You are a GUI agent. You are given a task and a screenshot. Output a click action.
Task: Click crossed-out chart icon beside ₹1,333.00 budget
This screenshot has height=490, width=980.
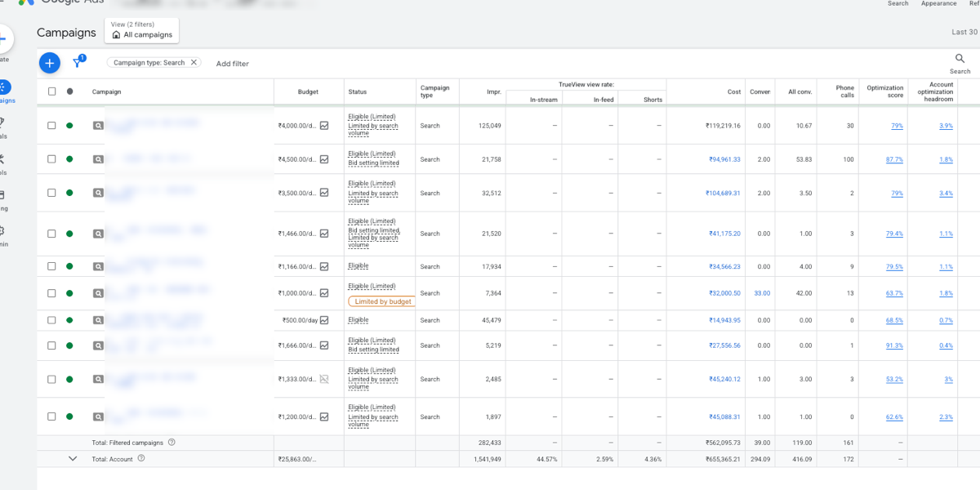[x=324, y=379]
